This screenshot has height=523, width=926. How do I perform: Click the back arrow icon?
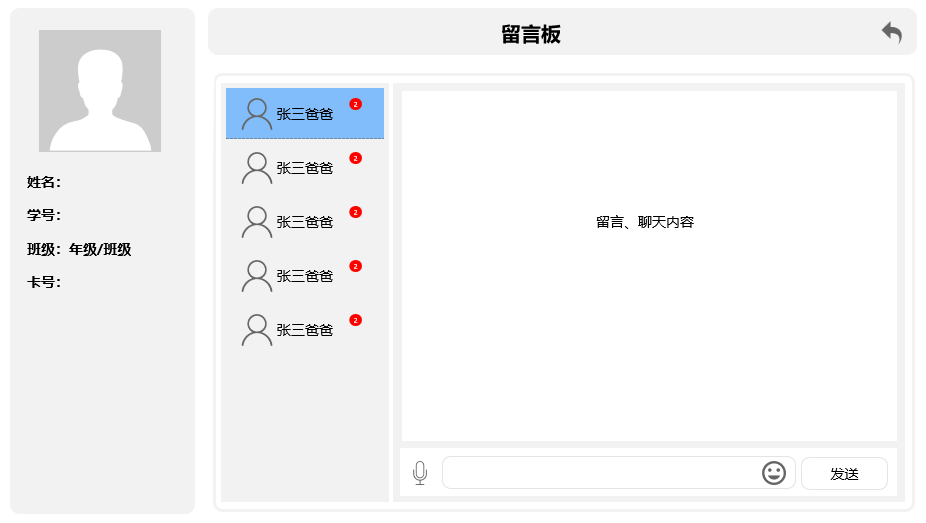click(891, 33)
